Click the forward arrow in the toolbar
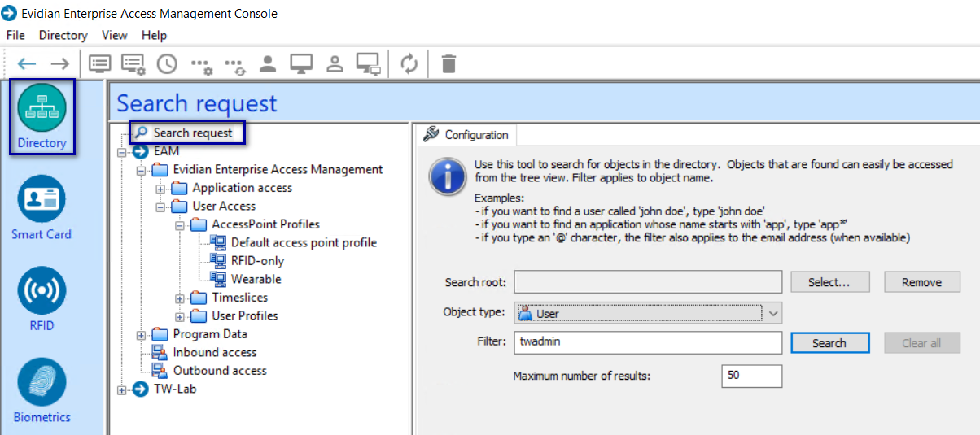Screen dimensions: 980x435 click(59, 63)
